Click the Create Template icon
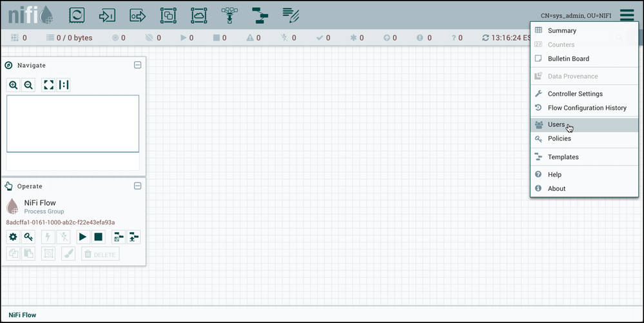Screen dimensions: 644x323 coord(118,237)
